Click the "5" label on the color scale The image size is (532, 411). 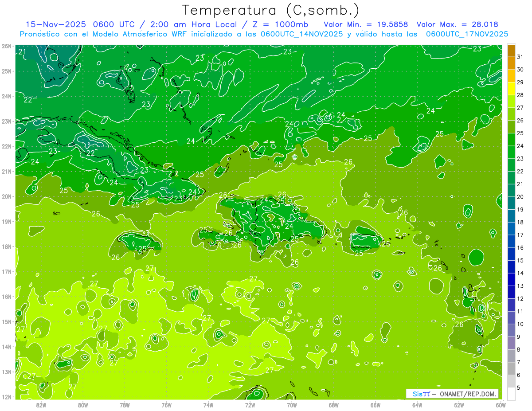519,388
